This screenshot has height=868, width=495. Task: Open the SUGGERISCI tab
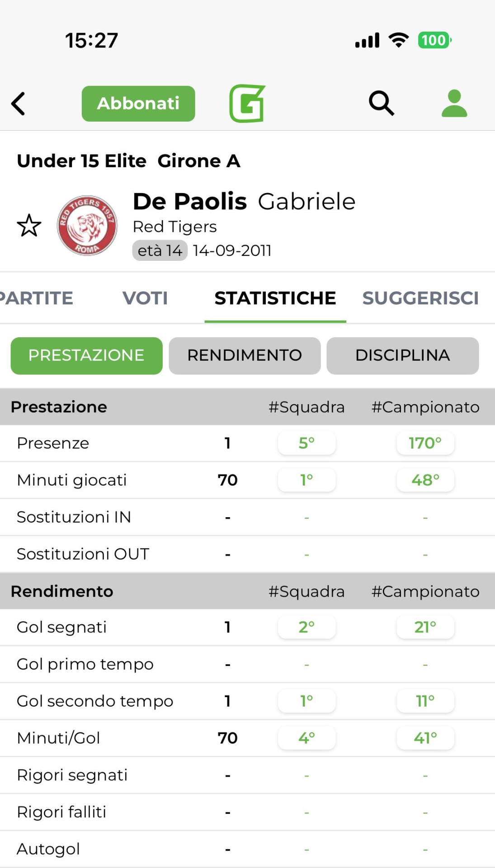tap(420, 298)
